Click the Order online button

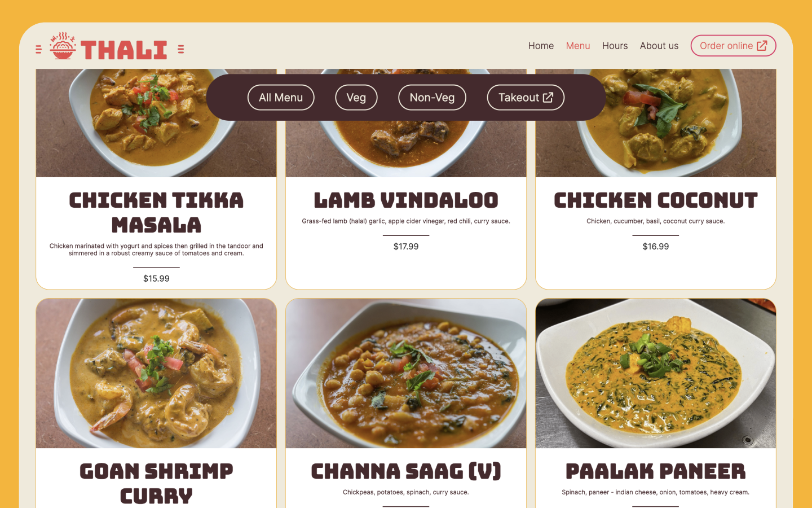(x=733, y=46)
